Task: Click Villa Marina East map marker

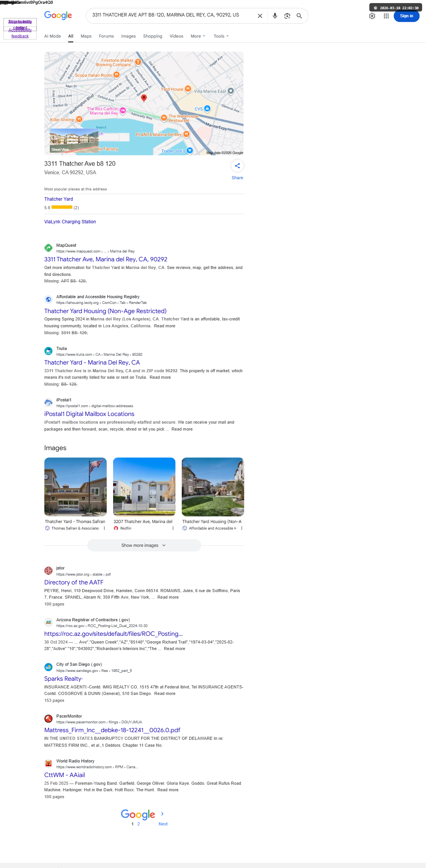Action: click(230, 91)
